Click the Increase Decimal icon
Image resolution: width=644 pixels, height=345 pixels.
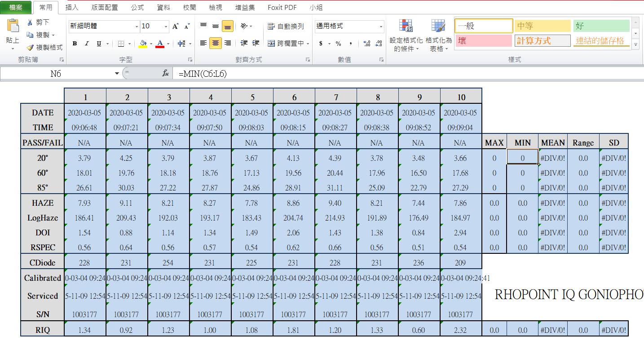366,44
